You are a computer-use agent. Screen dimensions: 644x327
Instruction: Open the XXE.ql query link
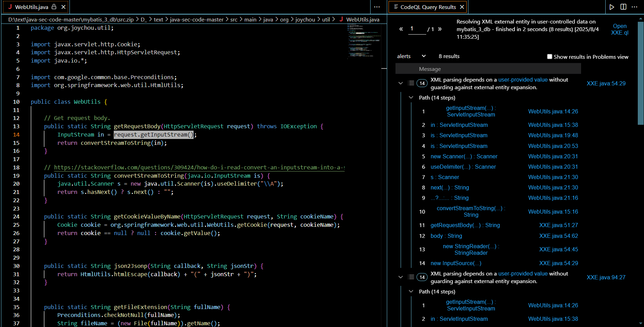click(619, 29)
